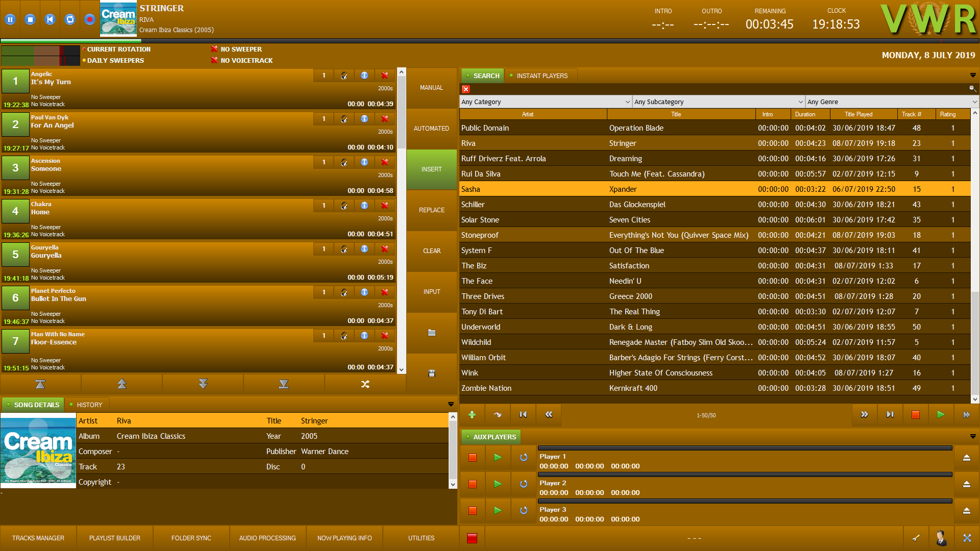Select Current Rotation radio option

(x=116, y=49)
